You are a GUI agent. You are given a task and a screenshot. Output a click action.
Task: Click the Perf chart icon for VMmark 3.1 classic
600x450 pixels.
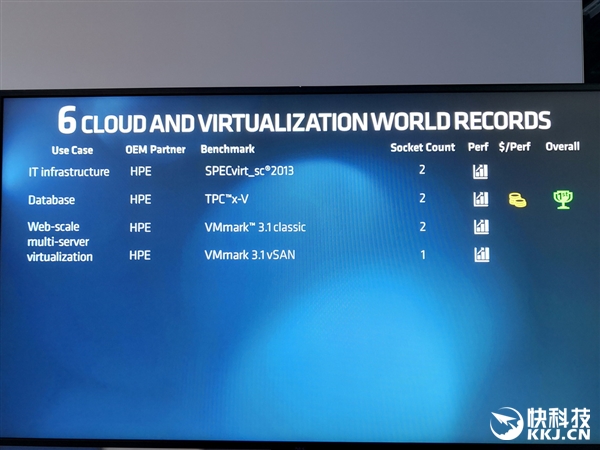coord(481,227)
